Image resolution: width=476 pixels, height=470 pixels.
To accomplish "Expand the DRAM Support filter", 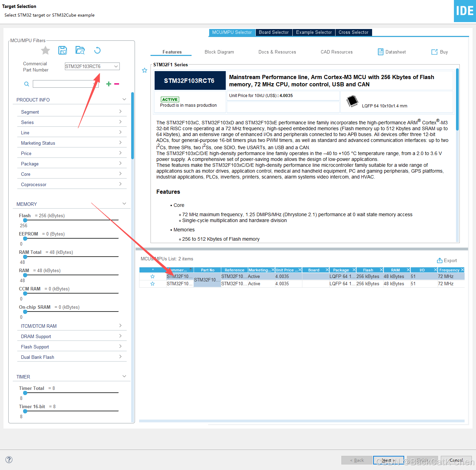I will click(120, 336).
